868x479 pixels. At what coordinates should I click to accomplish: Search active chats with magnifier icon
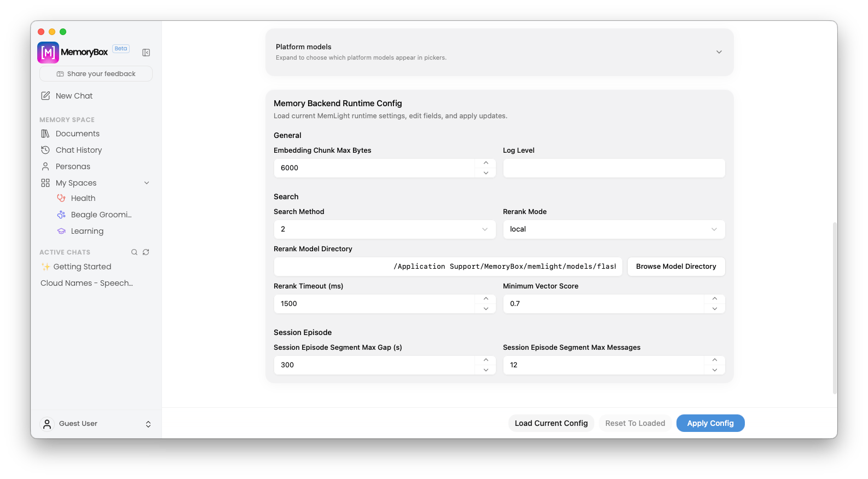tap(134, 252)
